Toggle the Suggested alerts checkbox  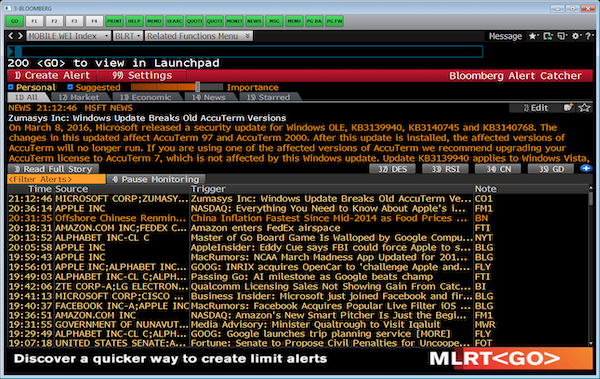point(70,87)
